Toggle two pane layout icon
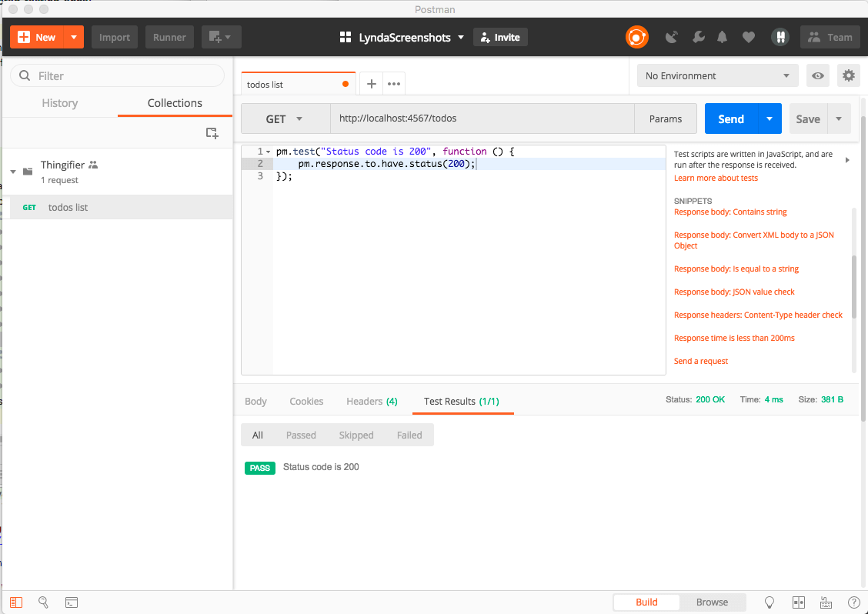 798,602
